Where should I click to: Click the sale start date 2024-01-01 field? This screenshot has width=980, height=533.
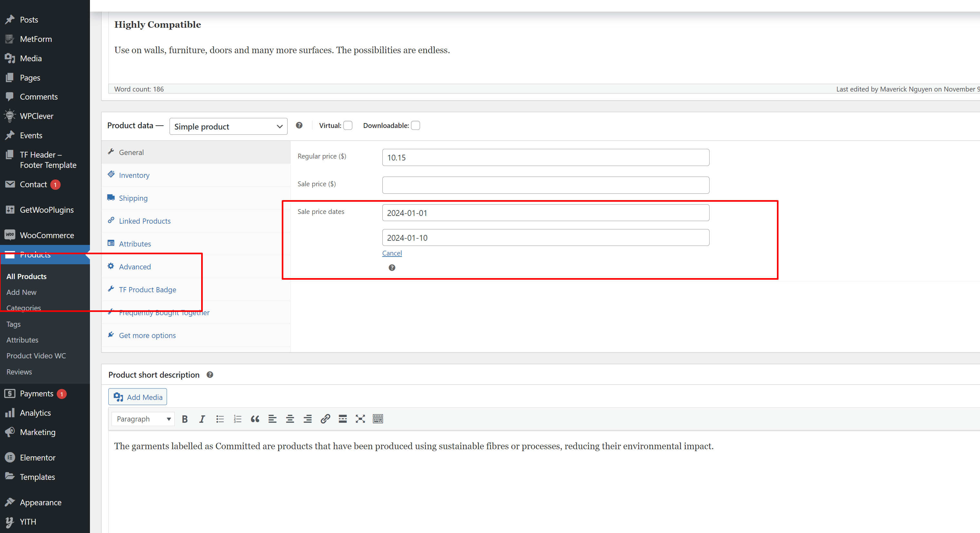pos(545,212)
